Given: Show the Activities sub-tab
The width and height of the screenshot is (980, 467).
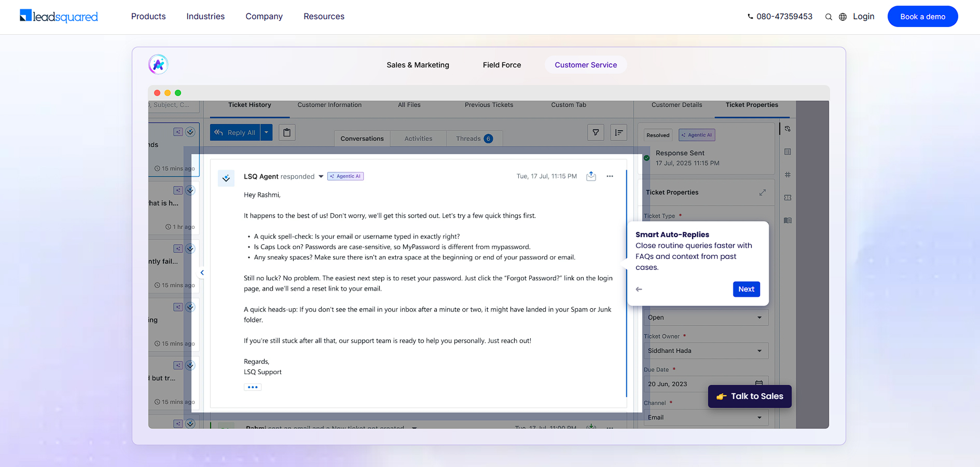Looking at the screenshot, I should pos(418,139).
